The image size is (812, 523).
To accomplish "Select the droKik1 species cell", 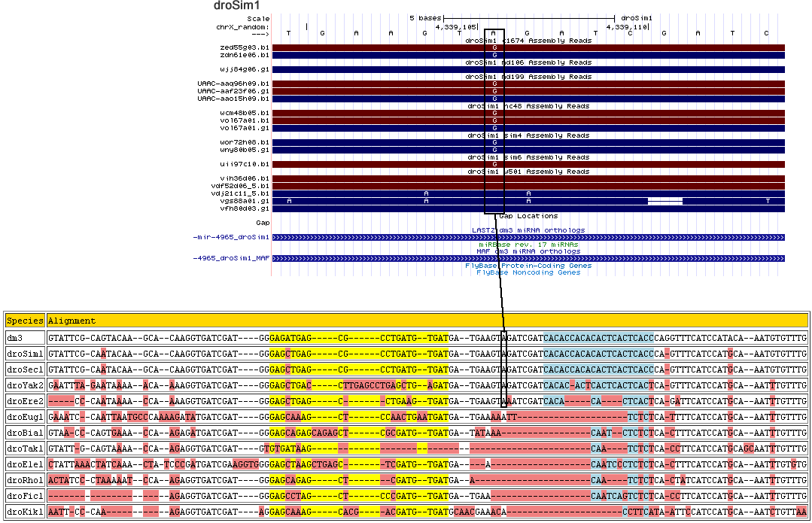I will [x=25, y=512].
